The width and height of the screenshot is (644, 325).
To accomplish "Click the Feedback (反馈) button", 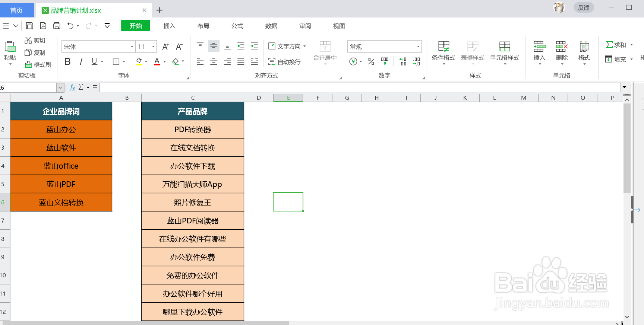I will (x=584, y=7).
